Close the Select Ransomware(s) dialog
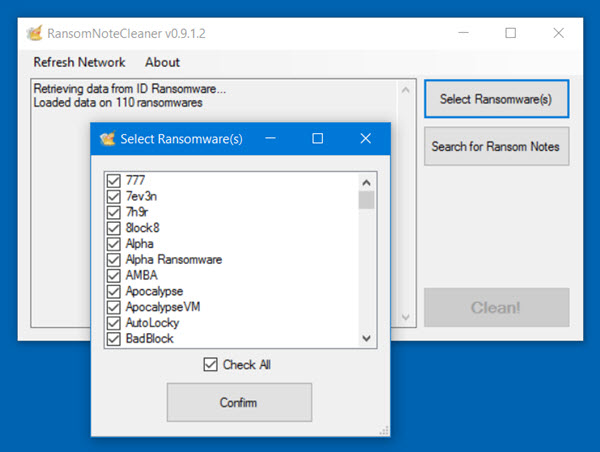 pos(365,139)
